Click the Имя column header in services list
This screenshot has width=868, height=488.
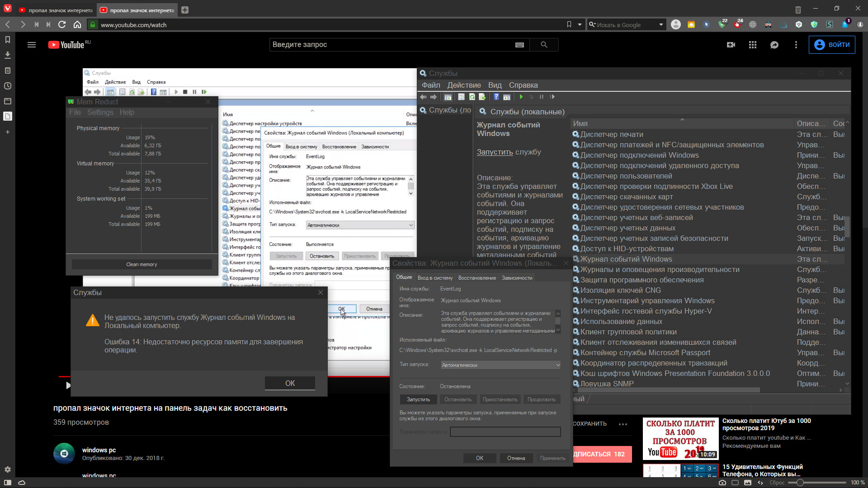pyautogui.click(x=682, y=123)
